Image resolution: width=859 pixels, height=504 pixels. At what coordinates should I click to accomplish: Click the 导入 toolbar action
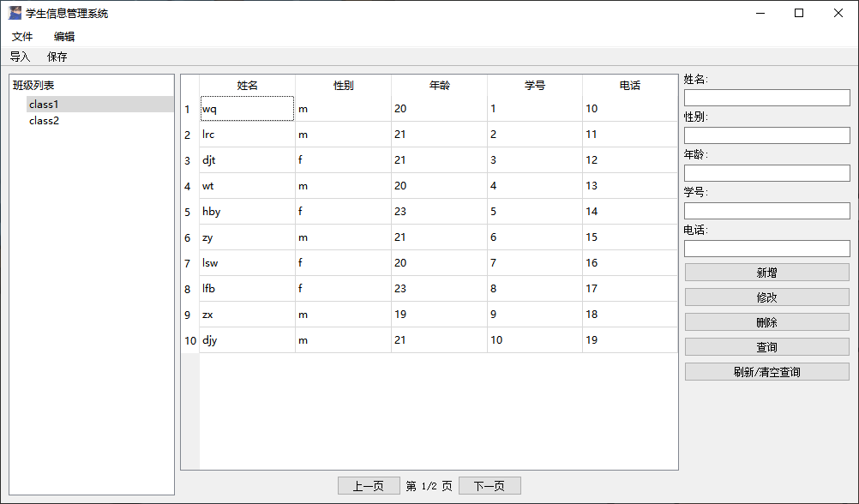click(21, 57)
